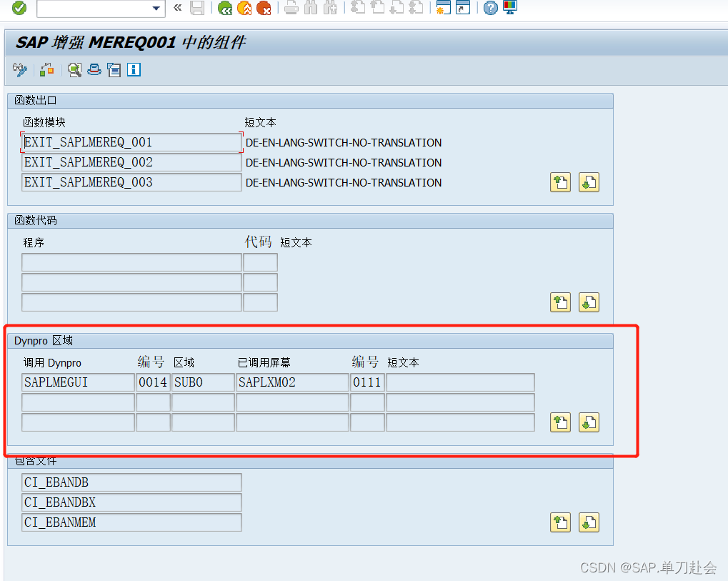Click the Find binoculars icon
728x581 pixels.
point(311,8)
